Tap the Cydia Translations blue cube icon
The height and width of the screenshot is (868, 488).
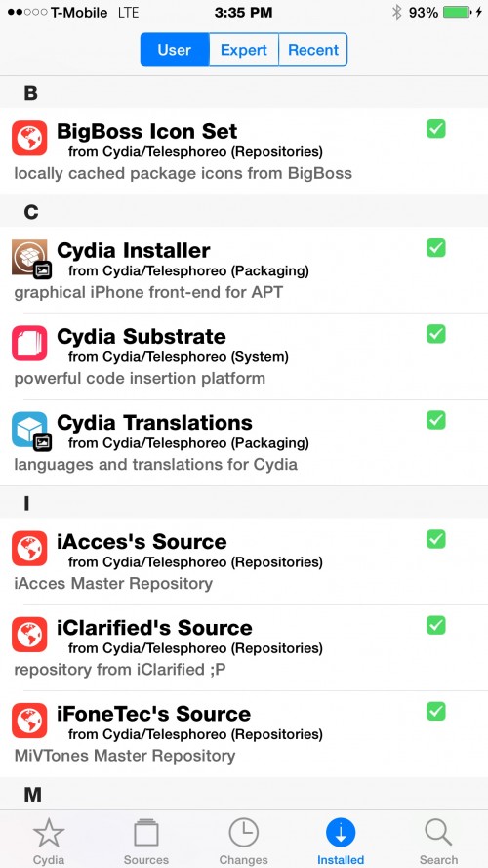(29, 429)
